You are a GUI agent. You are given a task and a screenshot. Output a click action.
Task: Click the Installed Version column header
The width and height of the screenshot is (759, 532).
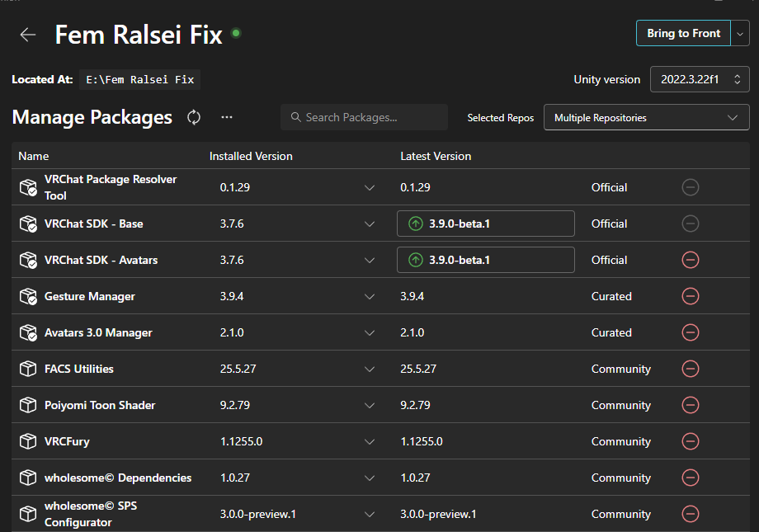click(251, 157)
